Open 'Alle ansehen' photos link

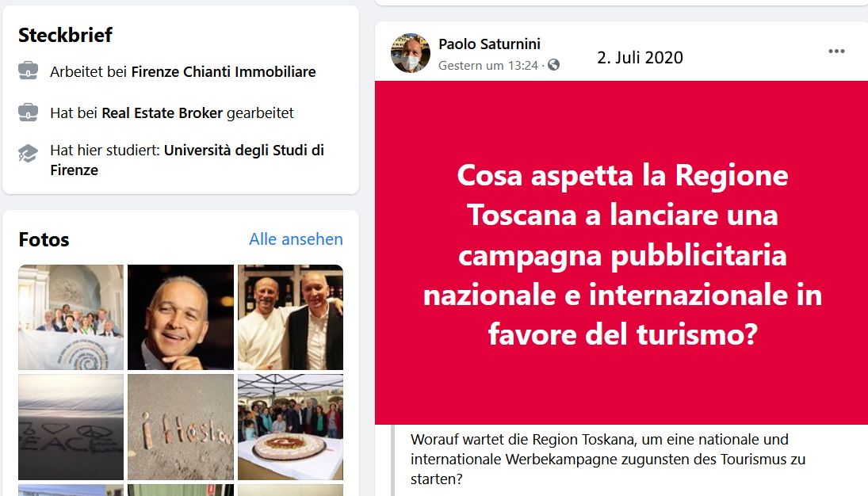pyautogui.click(x=296, y=239)
